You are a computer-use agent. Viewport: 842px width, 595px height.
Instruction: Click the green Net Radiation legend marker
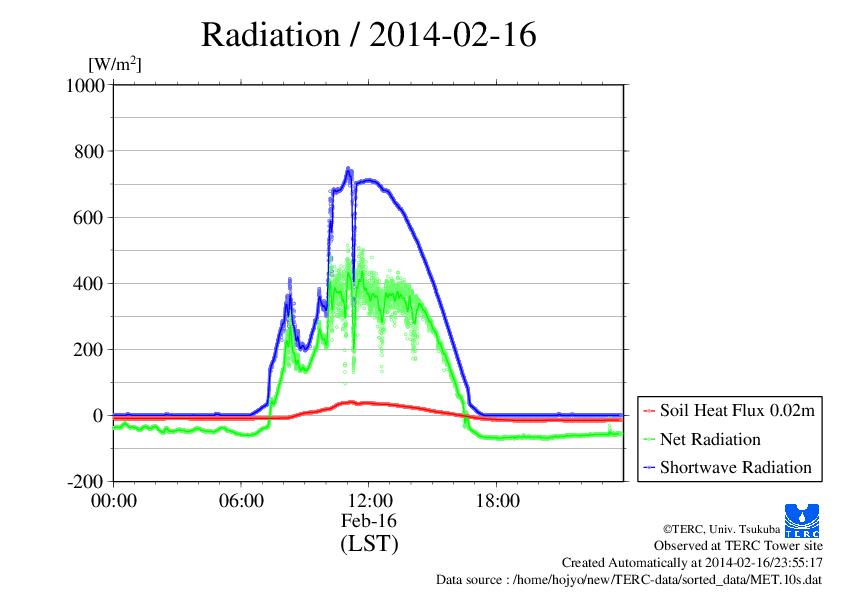[x=649, y=440]
